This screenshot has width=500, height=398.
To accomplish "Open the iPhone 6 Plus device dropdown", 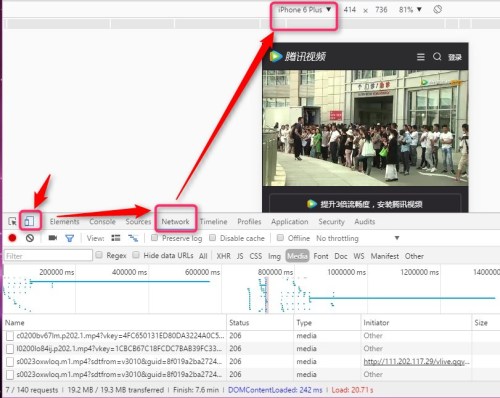I will point(305,10).
